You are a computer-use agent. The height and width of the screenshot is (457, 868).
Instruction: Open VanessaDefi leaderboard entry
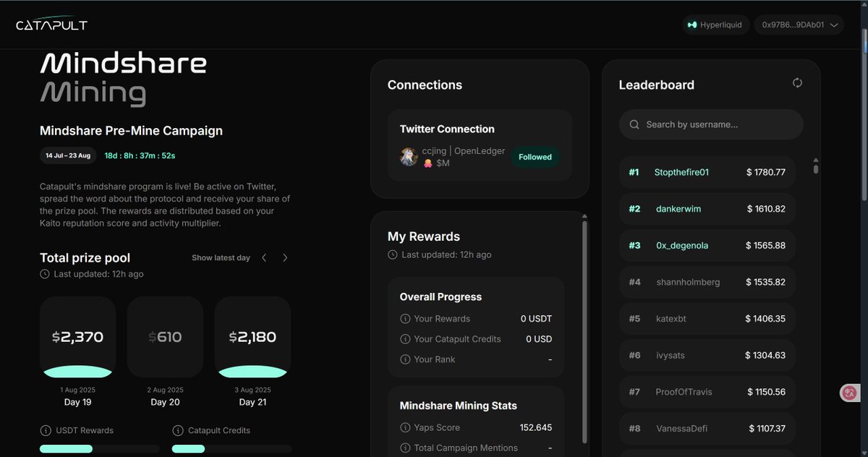[707, 429]
